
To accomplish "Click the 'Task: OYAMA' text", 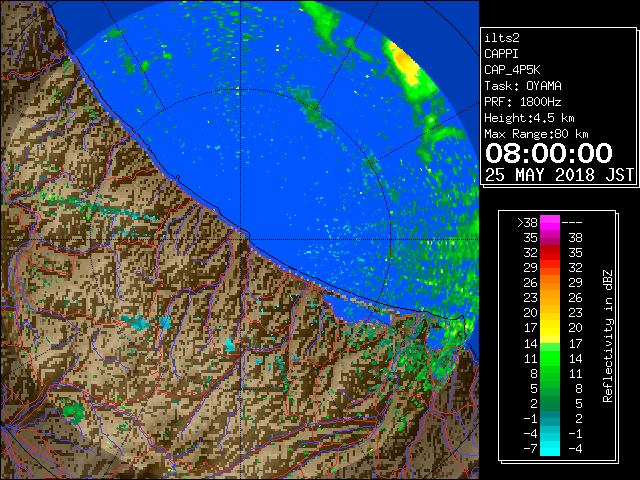I will tap(523, 86).
